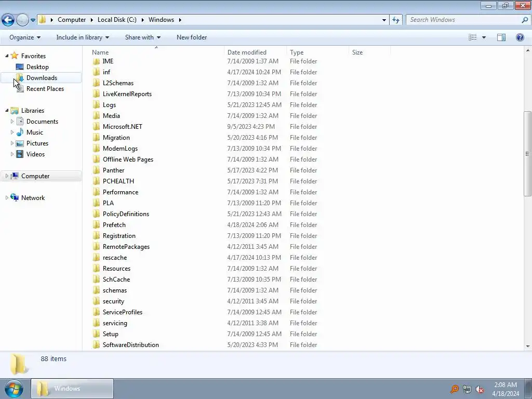Click the Network icon in navigation pane
The image size is (532, 399).
point(15,197)
